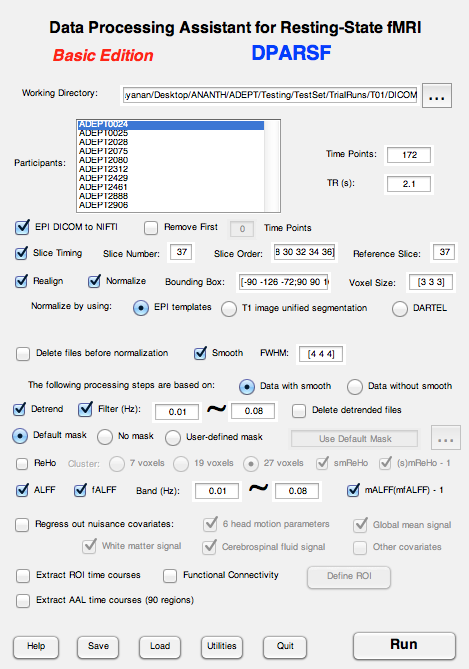
Task: Open Help
Action: [36, 647]
